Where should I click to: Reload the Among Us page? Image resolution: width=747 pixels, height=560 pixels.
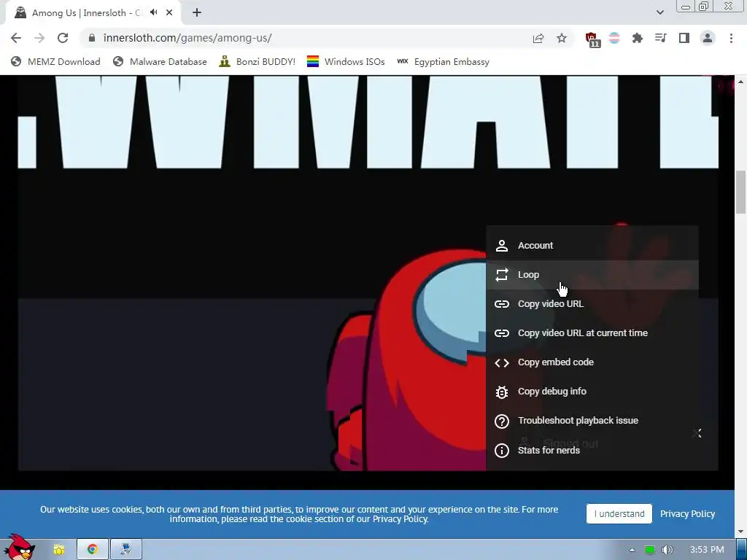pos(63,38)
